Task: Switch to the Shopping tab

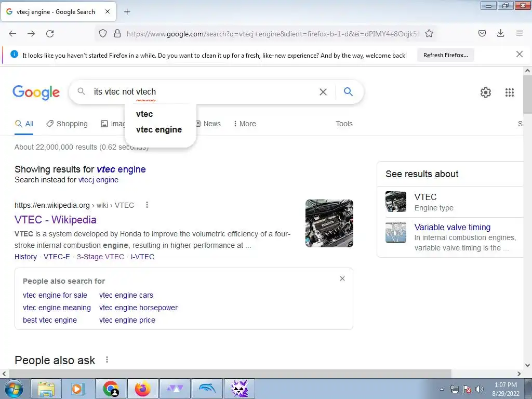Action: (x=67, y=124)
